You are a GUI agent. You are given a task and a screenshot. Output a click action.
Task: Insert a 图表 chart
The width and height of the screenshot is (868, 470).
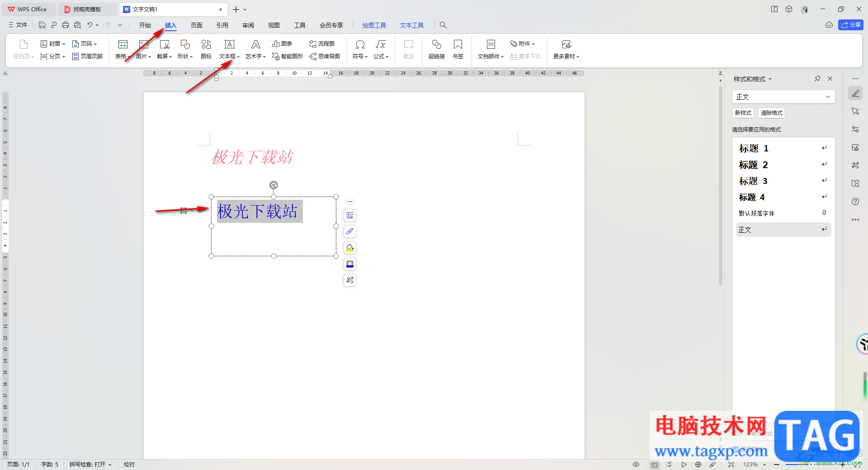[282, 44]
